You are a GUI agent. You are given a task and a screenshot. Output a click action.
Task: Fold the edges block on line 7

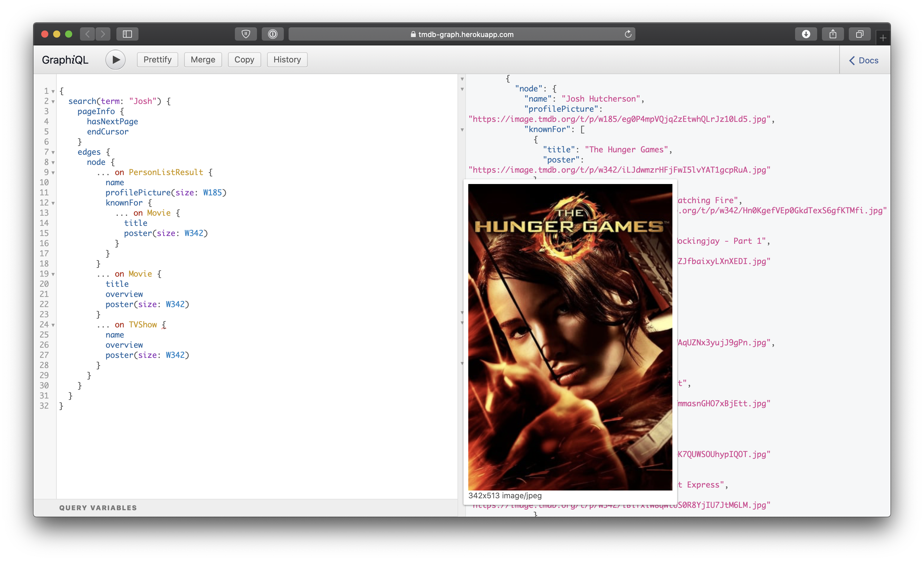pos(53,152)
